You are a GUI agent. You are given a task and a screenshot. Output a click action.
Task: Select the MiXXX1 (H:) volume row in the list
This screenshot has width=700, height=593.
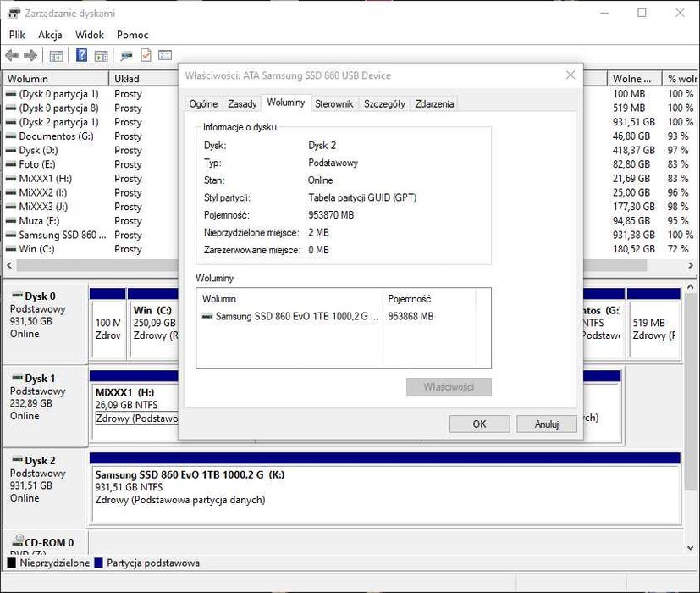click(45, 179)
